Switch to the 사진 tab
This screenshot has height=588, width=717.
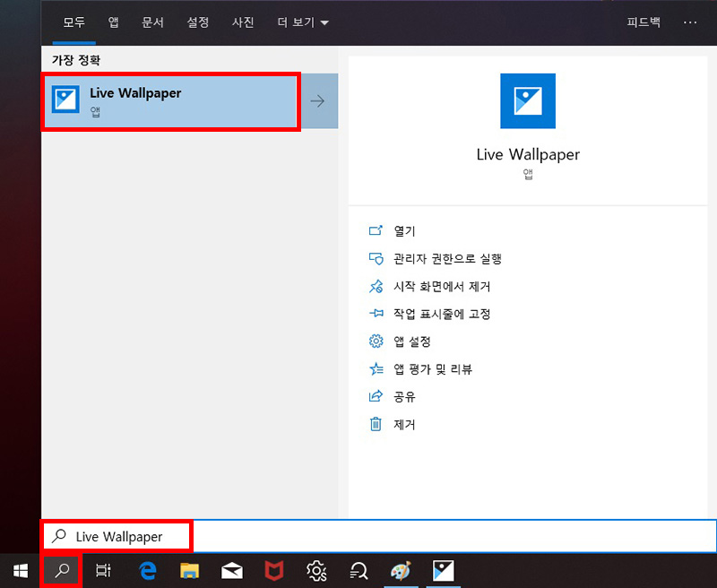tap(243, 22)
